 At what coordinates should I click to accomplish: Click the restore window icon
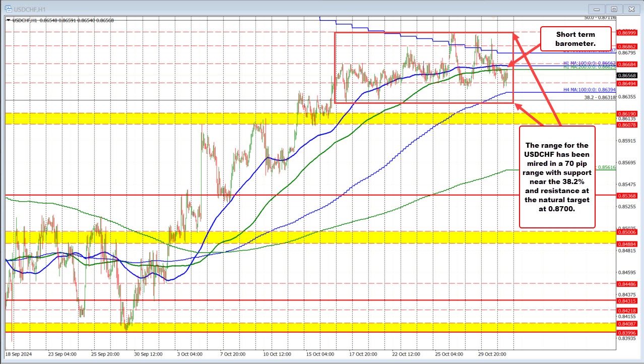tap(614, 9)
